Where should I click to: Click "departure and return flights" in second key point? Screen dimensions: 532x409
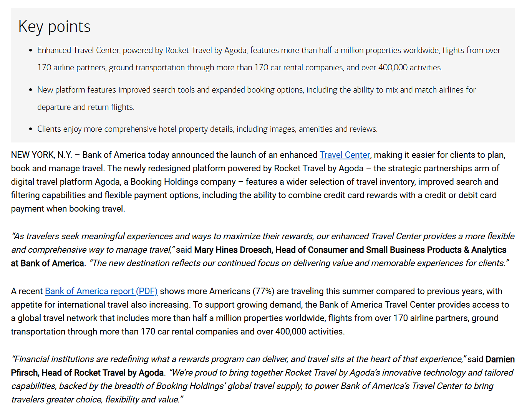pos(85,107)
